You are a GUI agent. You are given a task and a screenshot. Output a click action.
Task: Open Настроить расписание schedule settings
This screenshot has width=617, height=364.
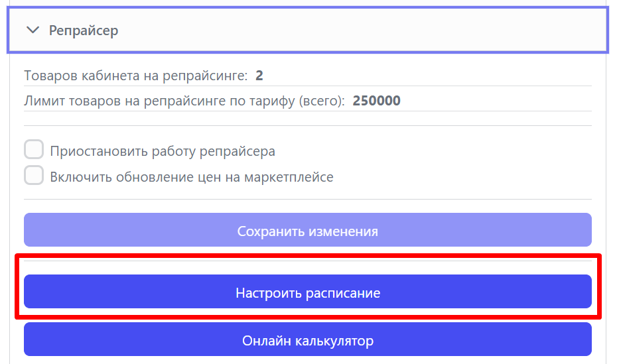pos(308,292)
